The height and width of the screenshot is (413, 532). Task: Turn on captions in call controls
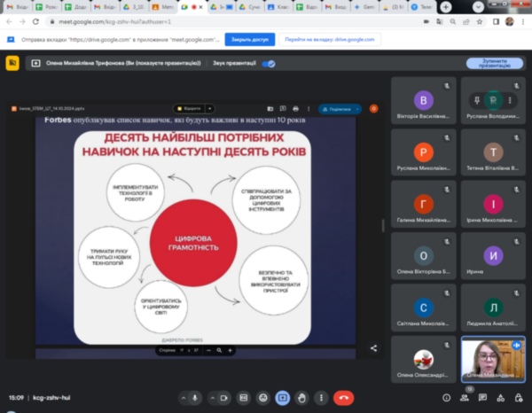tap(244, 398)
